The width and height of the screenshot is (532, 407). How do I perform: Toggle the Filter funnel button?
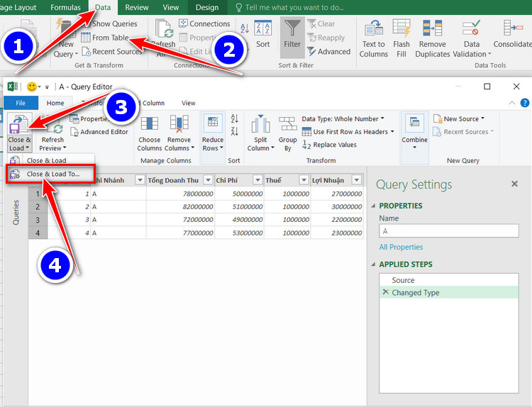click(x=292, y=38)
